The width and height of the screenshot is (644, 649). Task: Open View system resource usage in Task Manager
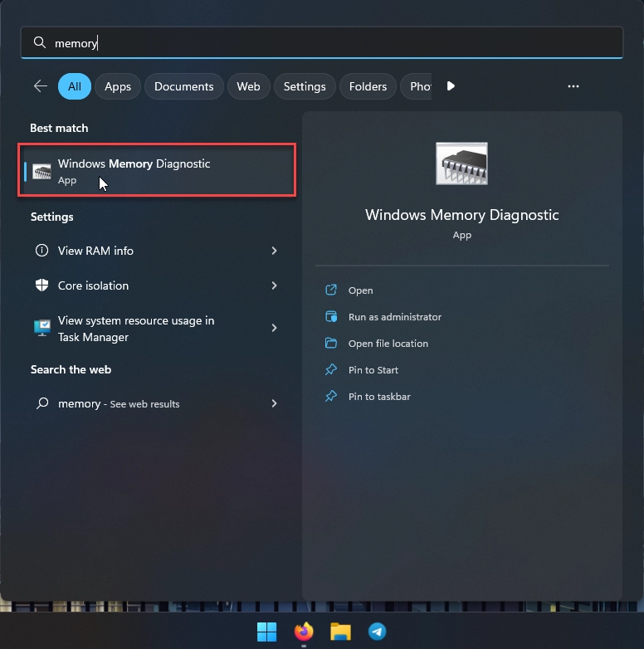tap(157, 328)
